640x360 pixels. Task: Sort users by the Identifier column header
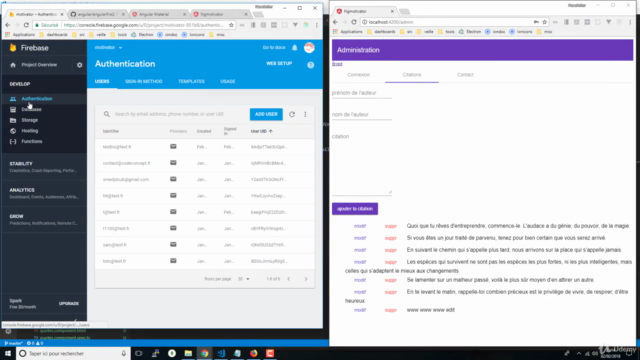pos(111,131)
